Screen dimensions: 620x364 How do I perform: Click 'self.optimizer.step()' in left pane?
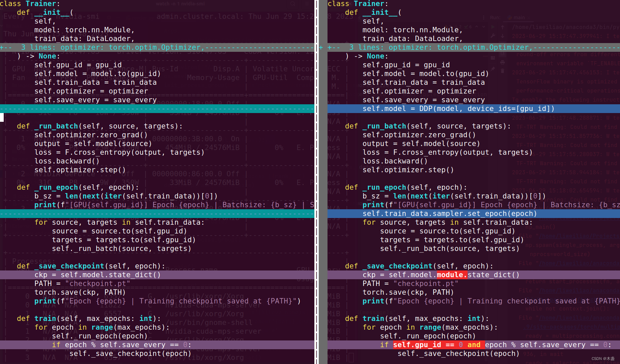tap(80, 170)
